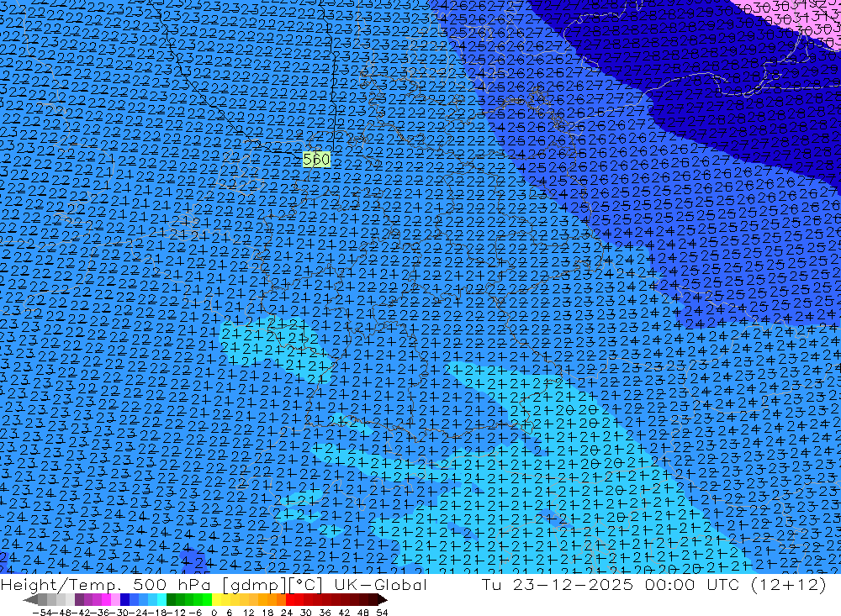
Task: Click the 24 value label on the temperature scale
Action: coord(287,613)
